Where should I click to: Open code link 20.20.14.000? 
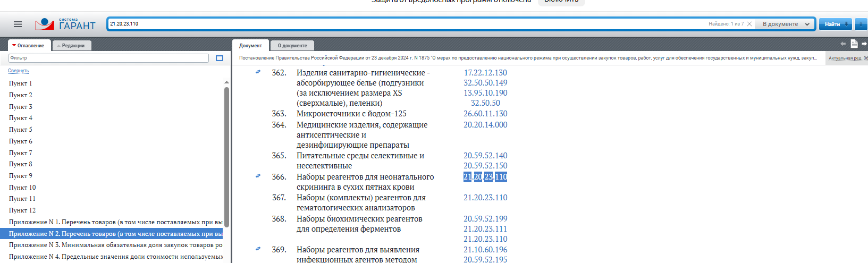click(485, 125)
